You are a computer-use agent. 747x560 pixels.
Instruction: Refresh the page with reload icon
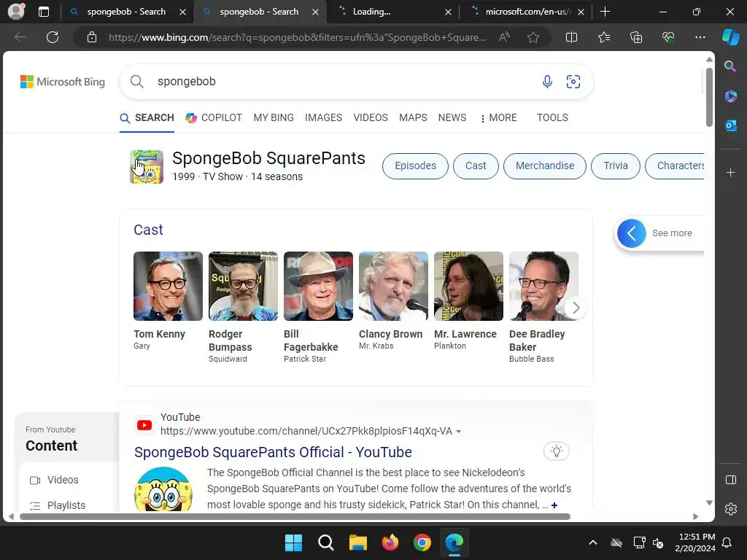(53, 37)
